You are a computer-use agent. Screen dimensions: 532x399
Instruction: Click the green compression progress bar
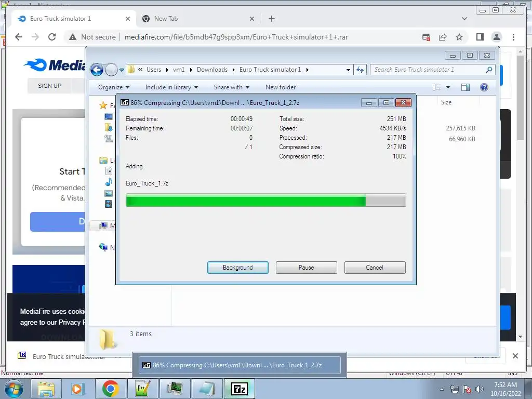click(265, 200)
